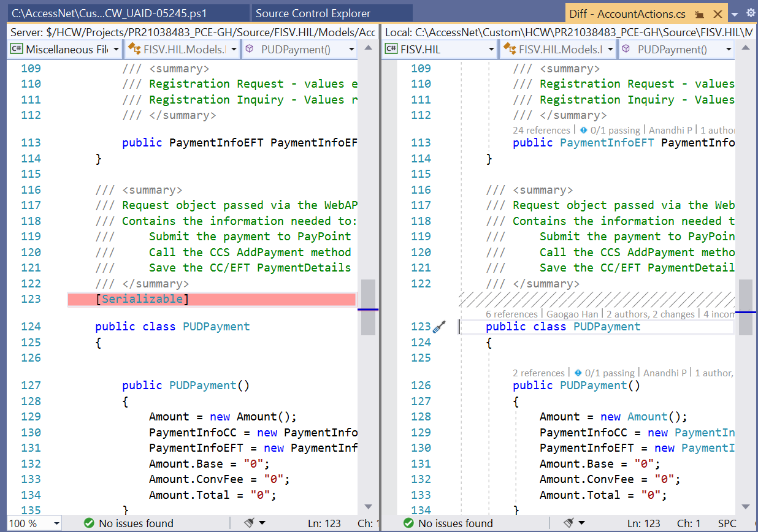The width and height of the screenshot is (758, 532).
Task: Click line number 116 in left pane
Action: (x=31, y=190)
